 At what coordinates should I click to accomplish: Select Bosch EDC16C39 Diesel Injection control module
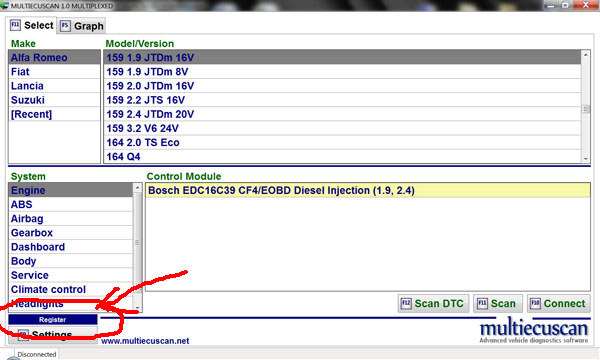[368, 190]
